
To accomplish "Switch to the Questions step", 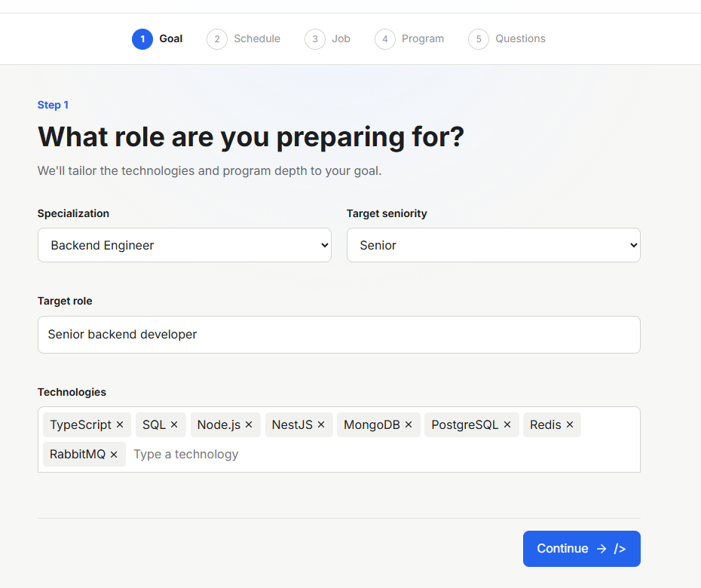I will [507, 39].
